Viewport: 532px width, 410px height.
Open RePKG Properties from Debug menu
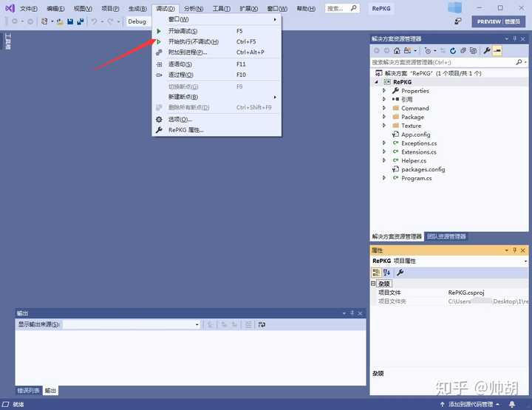click(216, 130)
